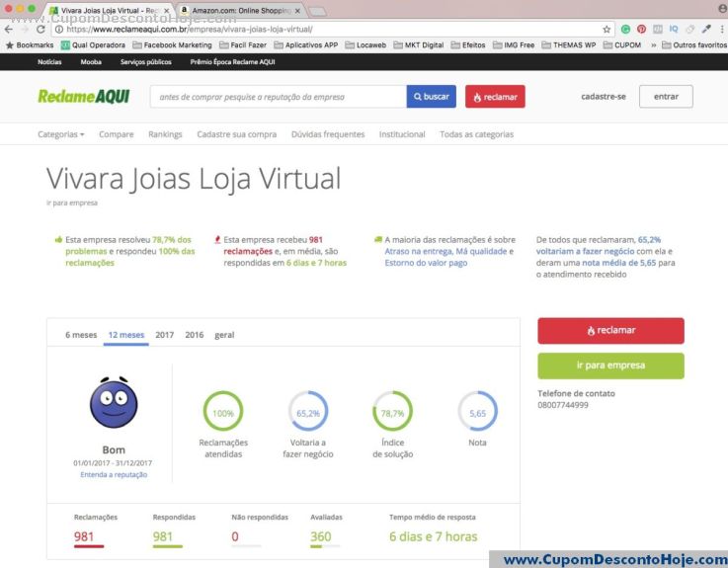
Task: Open Outros favoritos folder
Action: (694, 45)
